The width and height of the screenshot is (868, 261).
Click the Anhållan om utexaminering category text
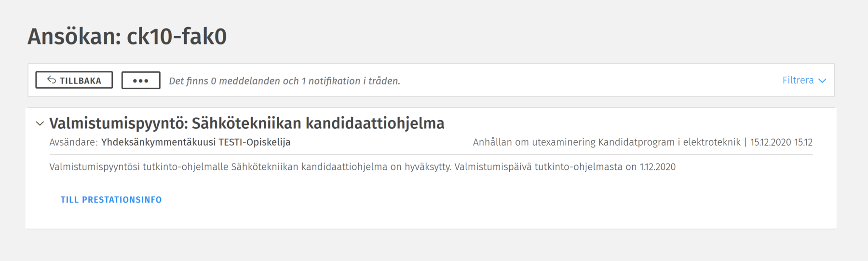(534, 142)
